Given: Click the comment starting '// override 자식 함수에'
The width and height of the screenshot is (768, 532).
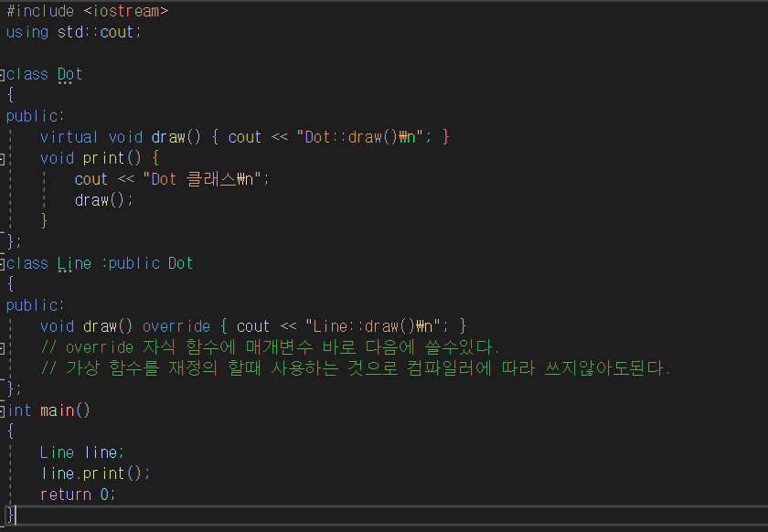Looking at the screenshot, I should (x=270, y=347).
